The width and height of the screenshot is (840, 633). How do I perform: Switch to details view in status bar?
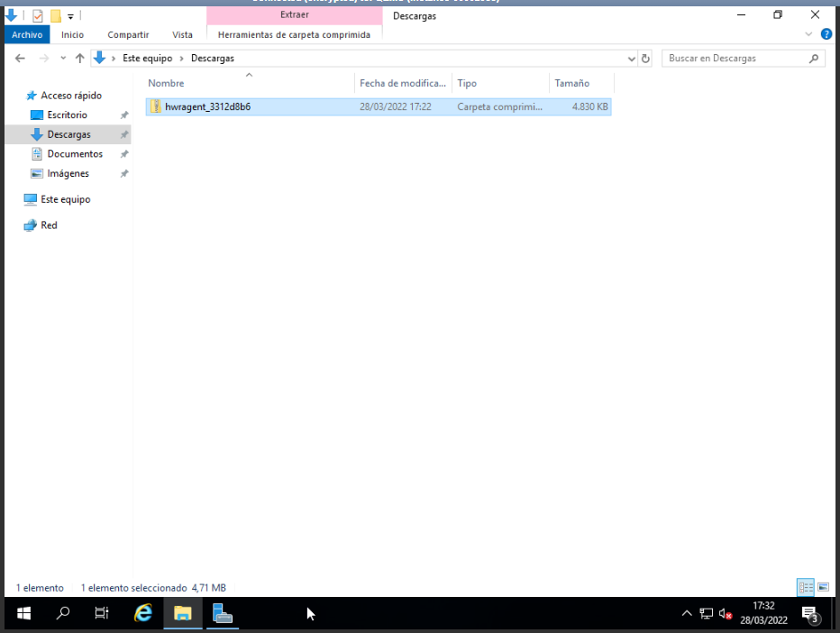click(806, 587)
